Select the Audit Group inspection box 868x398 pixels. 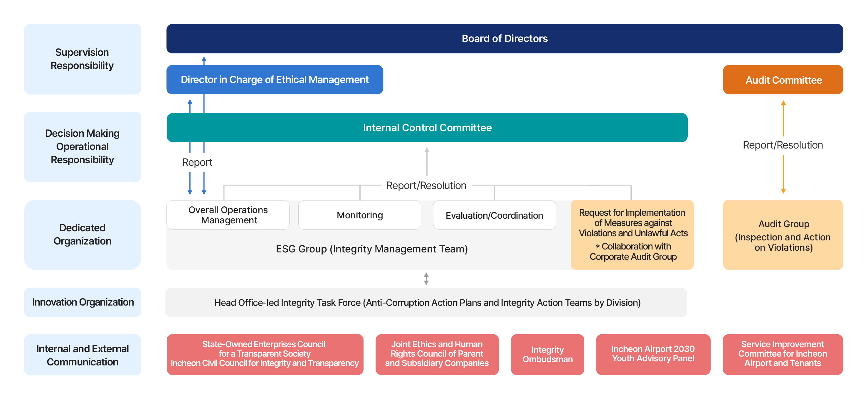tap(783, 235)
